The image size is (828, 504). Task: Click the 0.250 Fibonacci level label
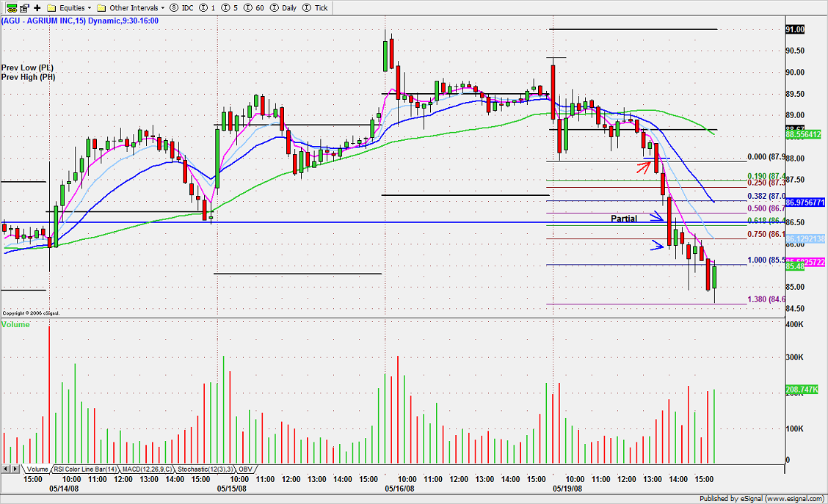pos(766,183)
